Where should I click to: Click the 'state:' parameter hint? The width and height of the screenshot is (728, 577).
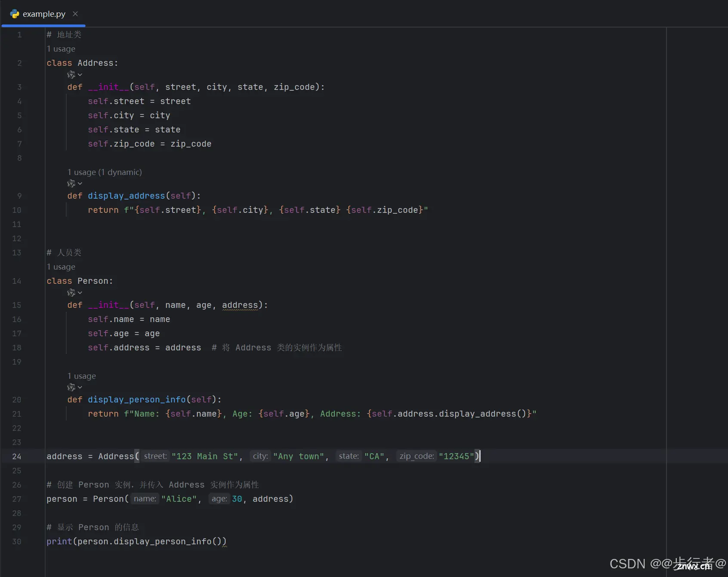pyautogui.click(x=349, y=456)
